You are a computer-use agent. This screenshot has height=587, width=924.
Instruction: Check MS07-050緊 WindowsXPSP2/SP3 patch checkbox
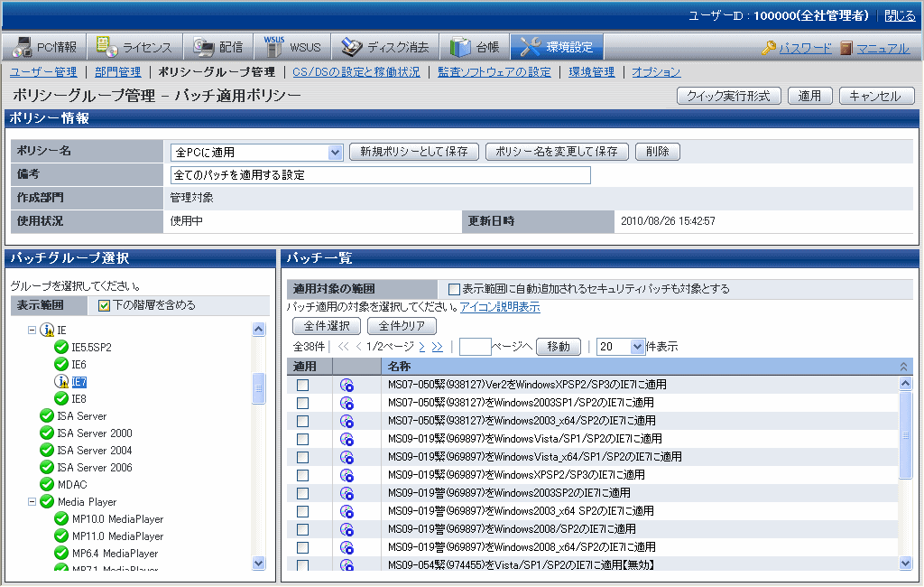coord(303,386)
